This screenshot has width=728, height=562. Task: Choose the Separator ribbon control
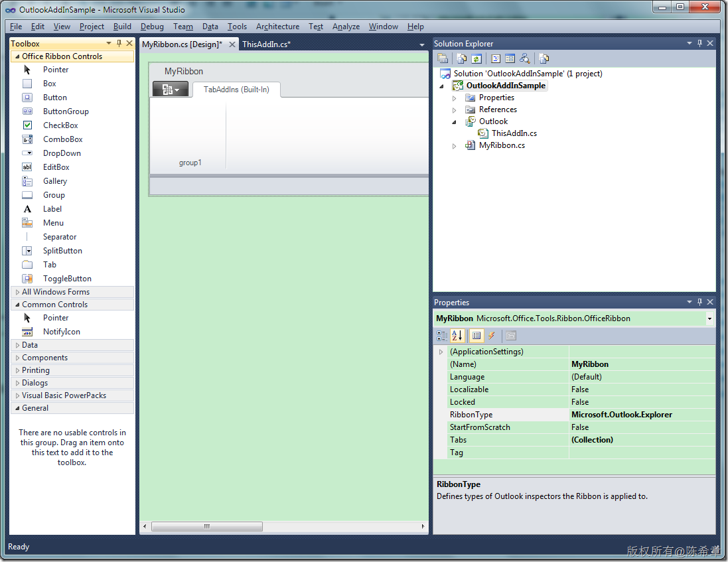coord(60,237)
